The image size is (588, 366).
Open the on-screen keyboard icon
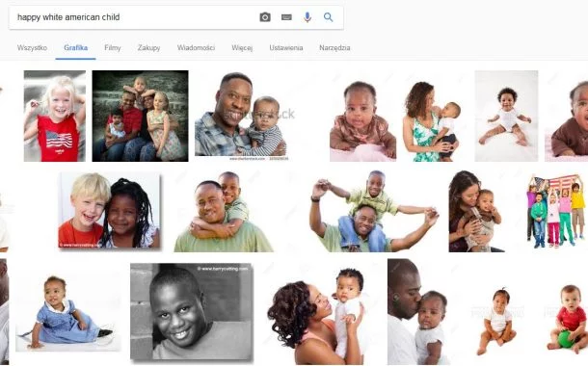pos(286,17)
